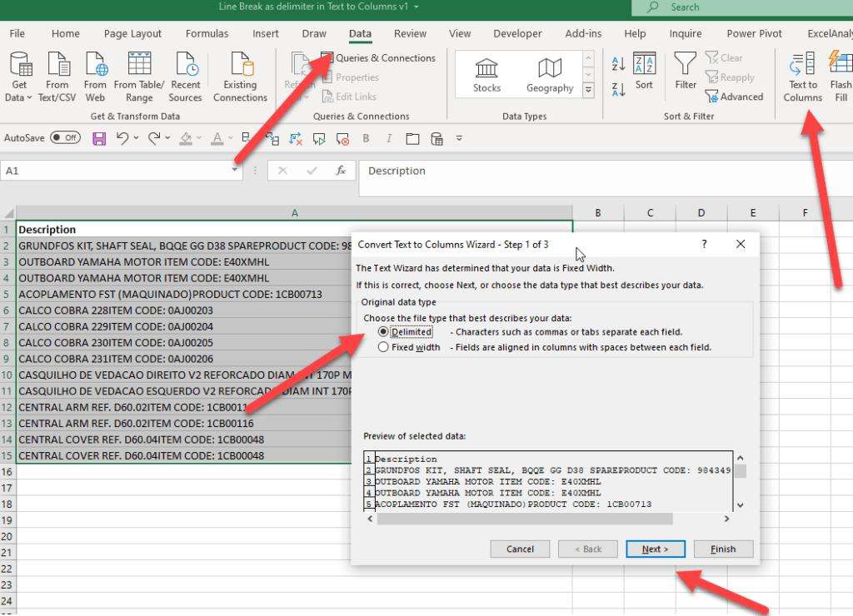Switch to the Insert tab

(266, 33)
